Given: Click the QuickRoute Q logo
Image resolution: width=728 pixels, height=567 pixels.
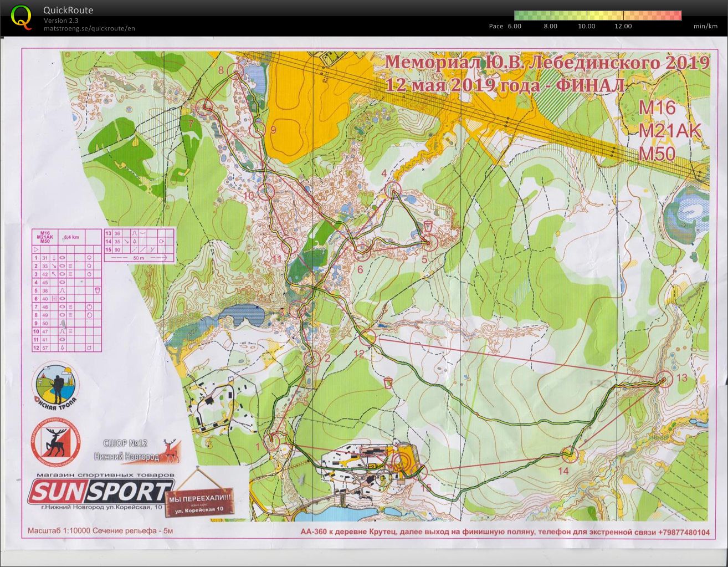Looking at the screenshot, I should pos(21,17).
